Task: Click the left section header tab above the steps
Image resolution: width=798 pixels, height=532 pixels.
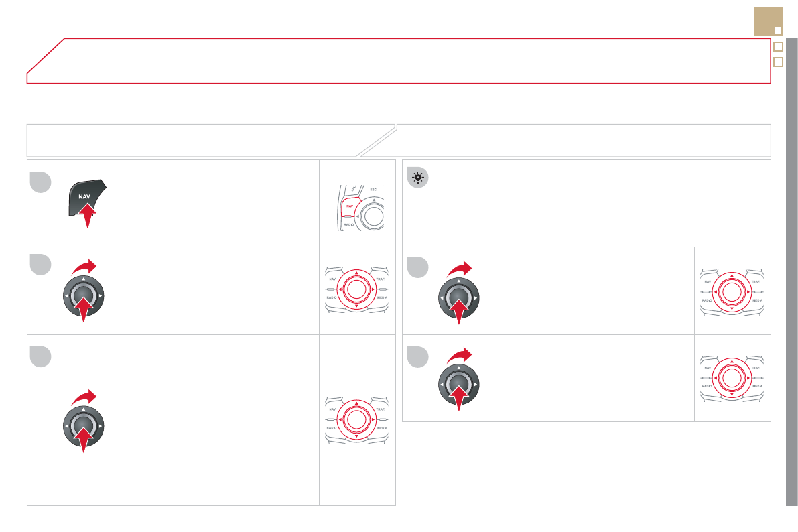Action: click(201, 140)
